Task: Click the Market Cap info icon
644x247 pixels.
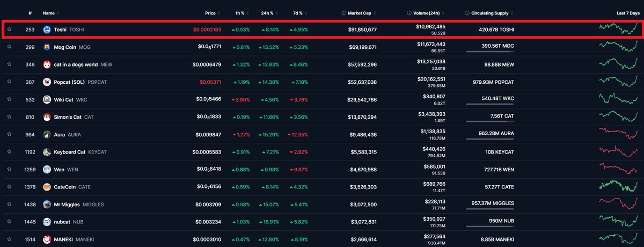Action: pyautogui.click(x=343, y=12)
